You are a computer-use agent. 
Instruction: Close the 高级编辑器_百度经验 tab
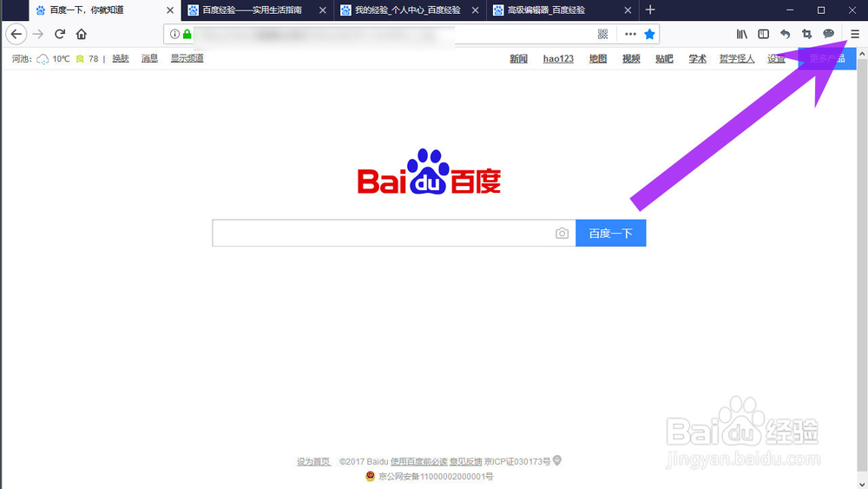click(x=628, y=10)
